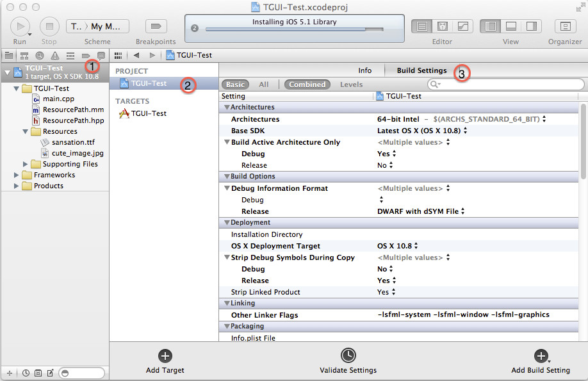Collapse the TGUI-Test folder group
Screen dimensions: 588x381
pos(16,89)
